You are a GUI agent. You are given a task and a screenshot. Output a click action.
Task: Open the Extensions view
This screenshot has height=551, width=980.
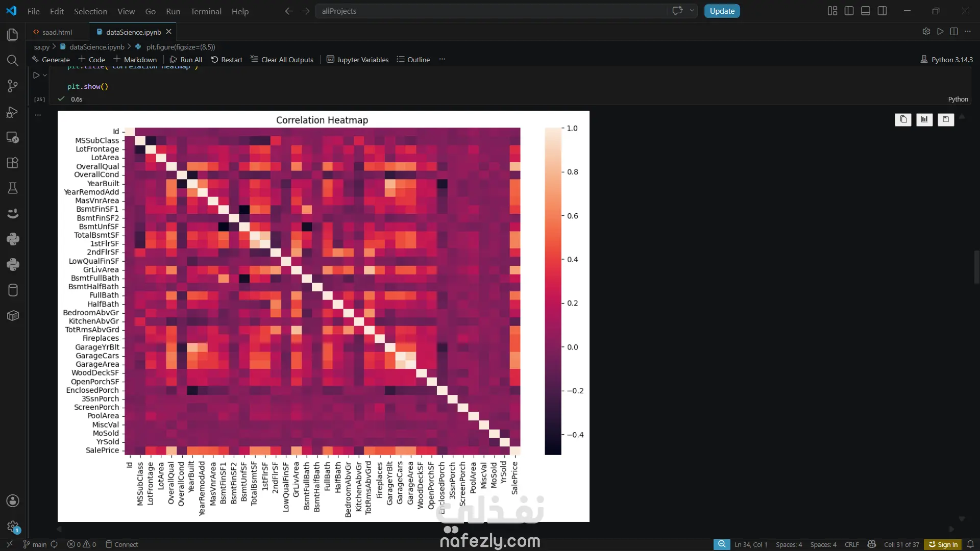coord(13,163)
